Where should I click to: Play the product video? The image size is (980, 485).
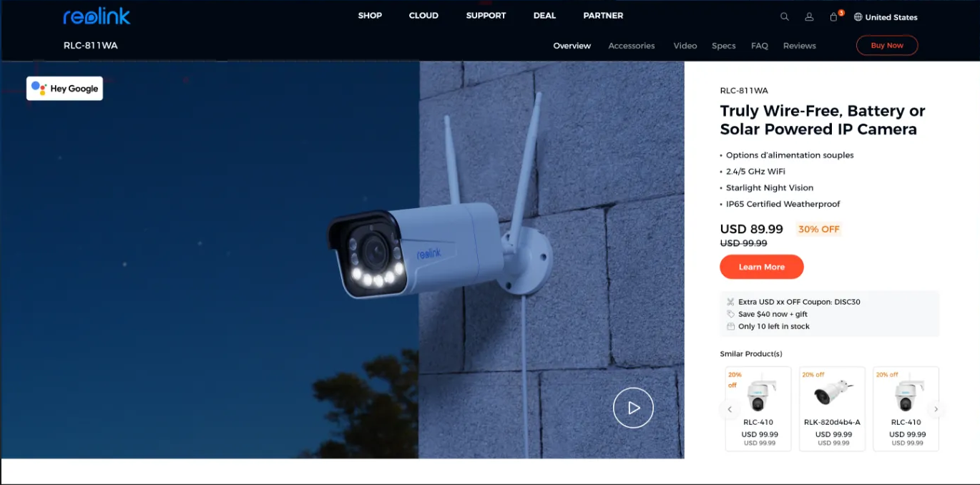(x=633, y=408)
